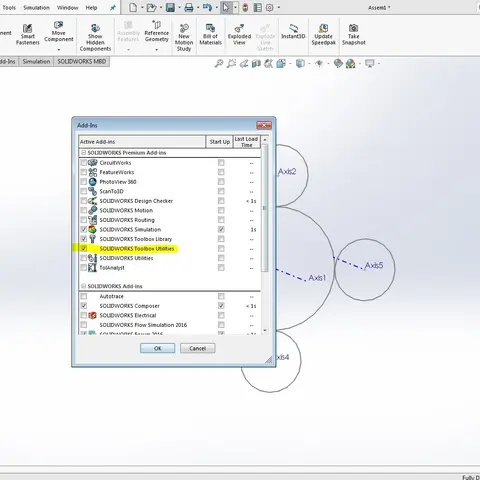480x480 pixels.
Task: Start a New Motion Study
Action: [x=184, y=37]
